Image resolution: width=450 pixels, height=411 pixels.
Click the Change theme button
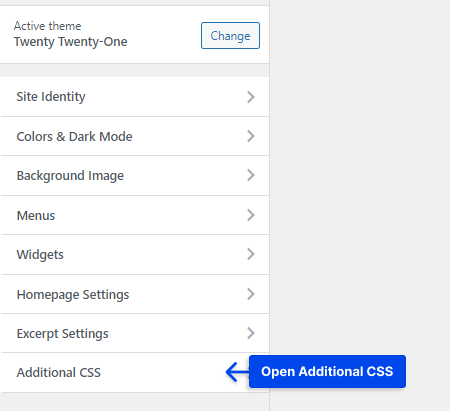[x=230, y=36]
